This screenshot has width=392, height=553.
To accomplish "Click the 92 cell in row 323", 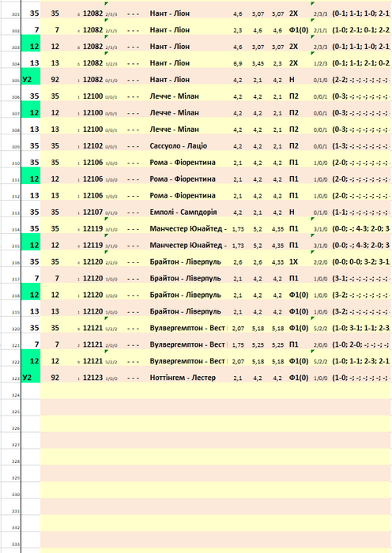I will pos(55,378).
